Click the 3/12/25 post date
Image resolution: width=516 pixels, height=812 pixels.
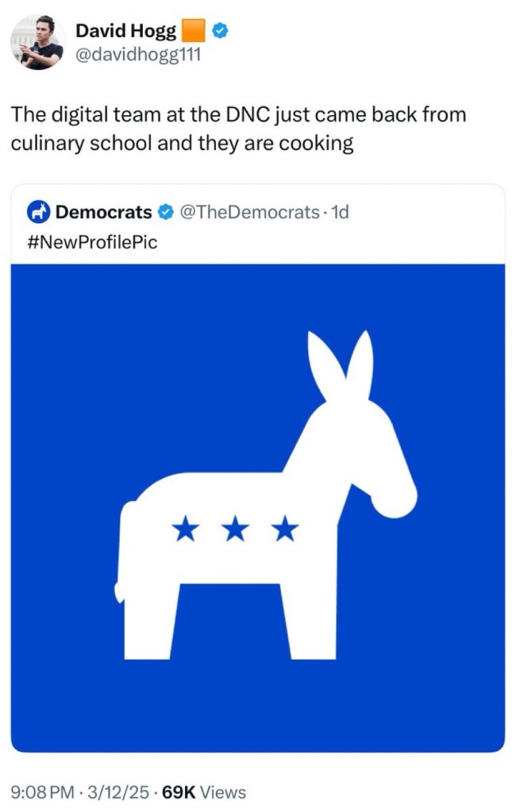click(120, 791)
